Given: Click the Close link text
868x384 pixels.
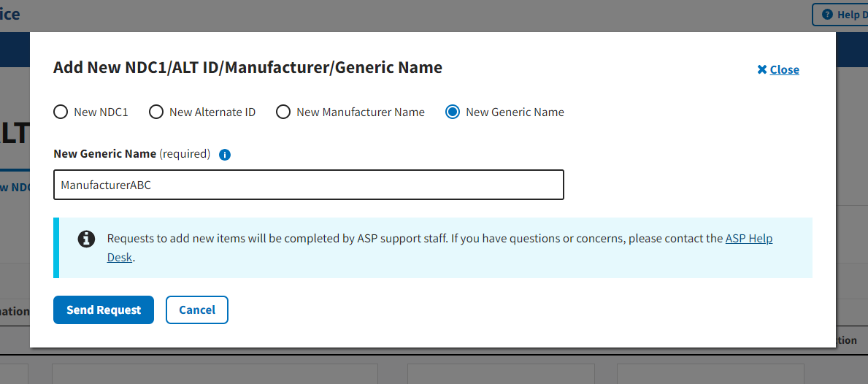Looking at the screenshot, I should point(785,70).
